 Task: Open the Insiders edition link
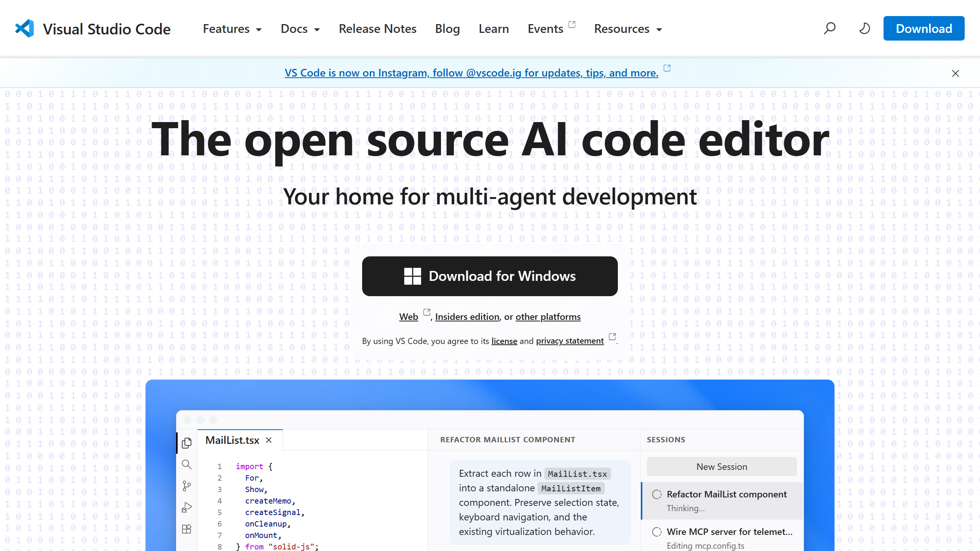coord(467,317)
